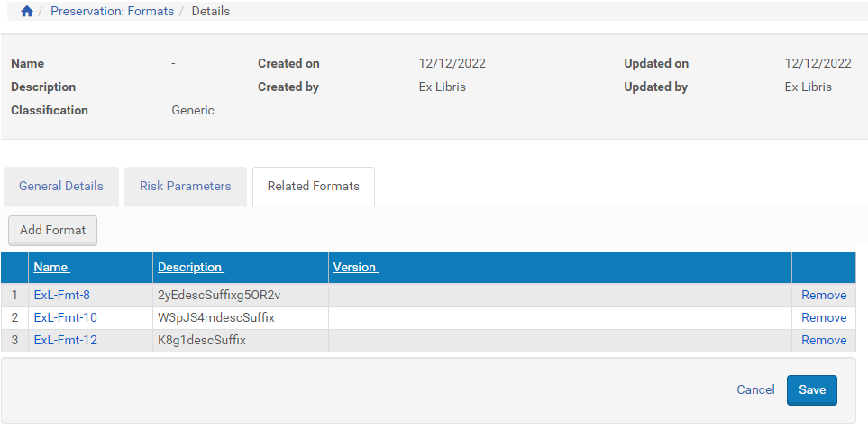Open the ExL-Fmt-10 format link
Screen dimensions: 868x430
[x=65, y=317]
